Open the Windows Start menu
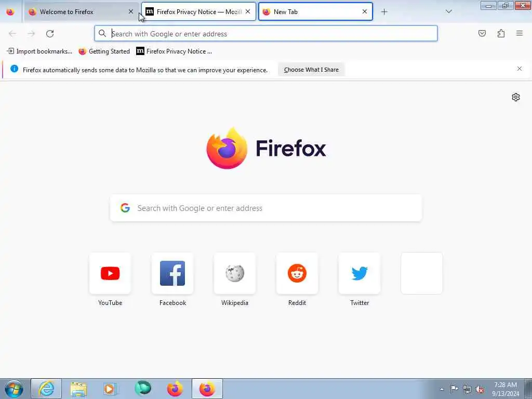The image size is (532, 399). (14, 389)
